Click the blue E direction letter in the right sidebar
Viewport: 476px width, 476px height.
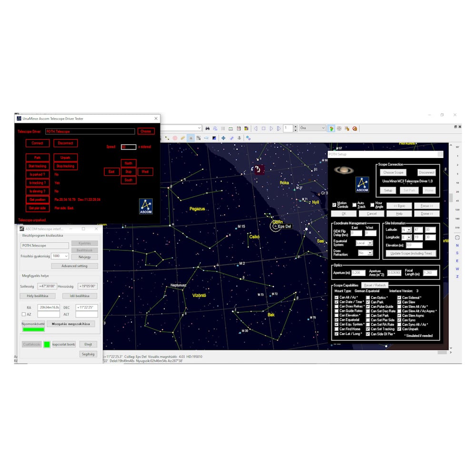click(457, 261)
